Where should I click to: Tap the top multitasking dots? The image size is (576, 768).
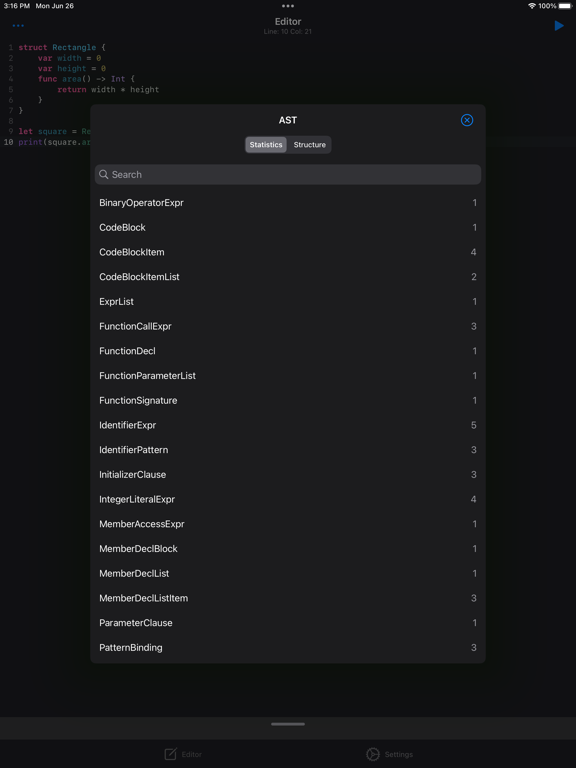pos(288,6)
